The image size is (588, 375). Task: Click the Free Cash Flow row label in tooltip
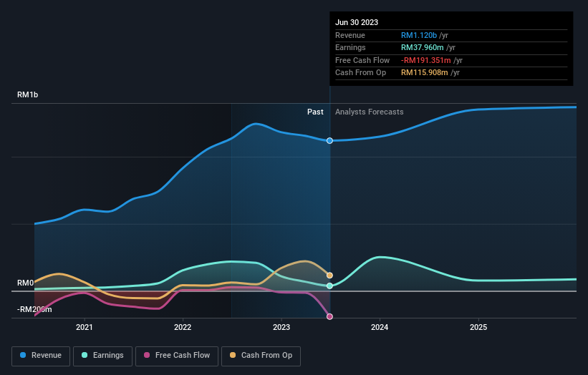click(x=362, y=60)
